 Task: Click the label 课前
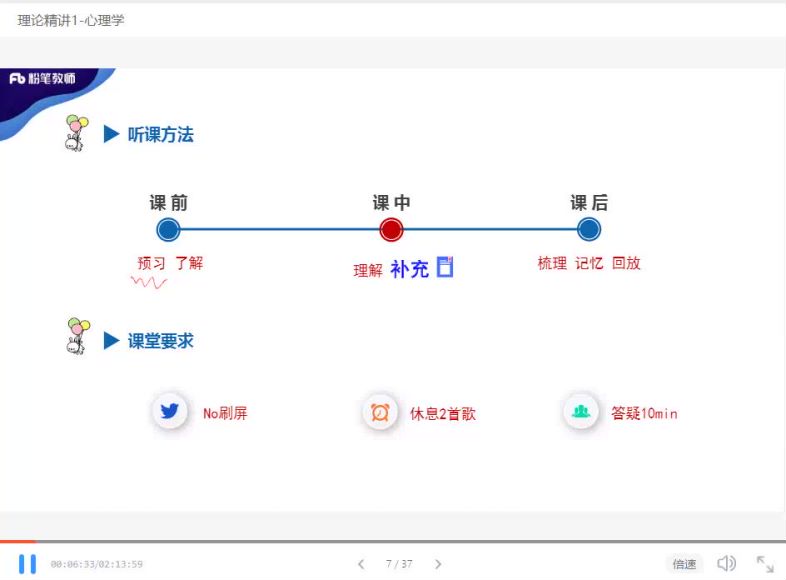(168, 203)
